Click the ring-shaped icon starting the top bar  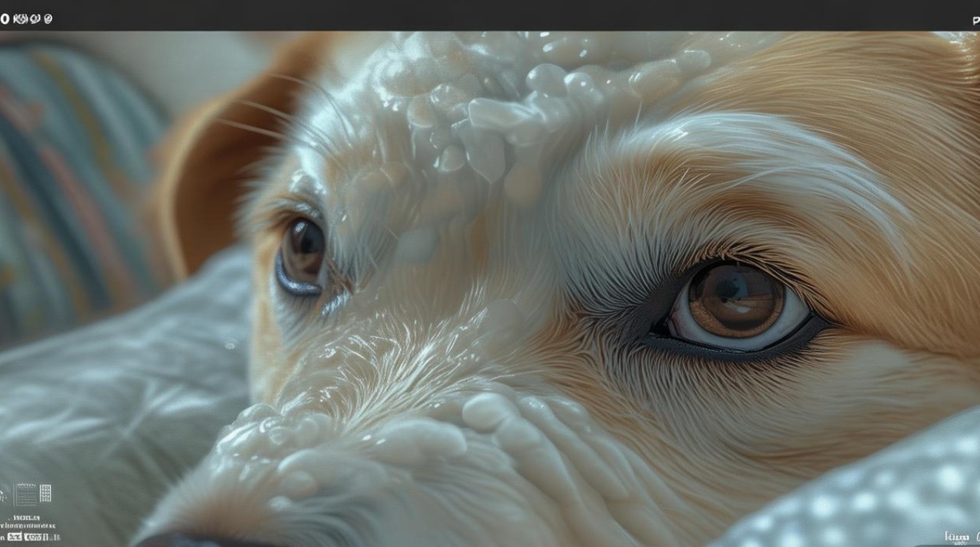(x=4, y=19)
